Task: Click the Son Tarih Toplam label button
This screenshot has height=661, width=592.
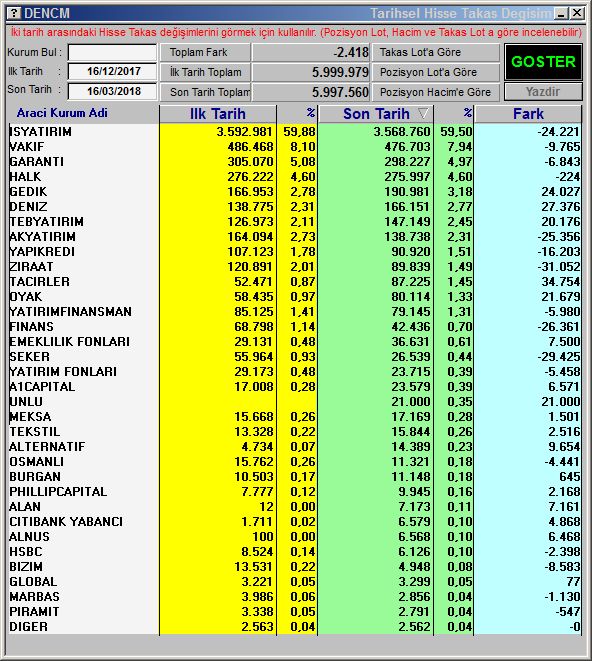Action: point(205,92)
